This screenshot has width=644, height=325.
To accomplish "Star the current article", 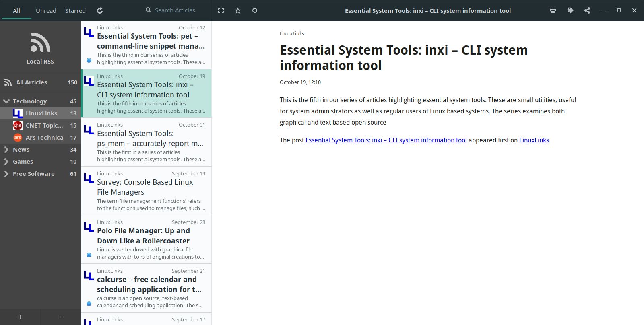I will point(238,10).
